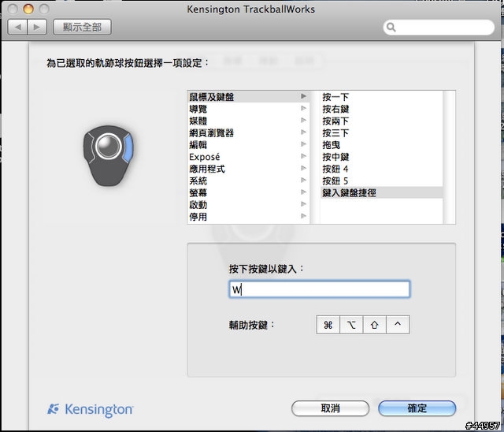Select Exposé category

coord(248,157)
